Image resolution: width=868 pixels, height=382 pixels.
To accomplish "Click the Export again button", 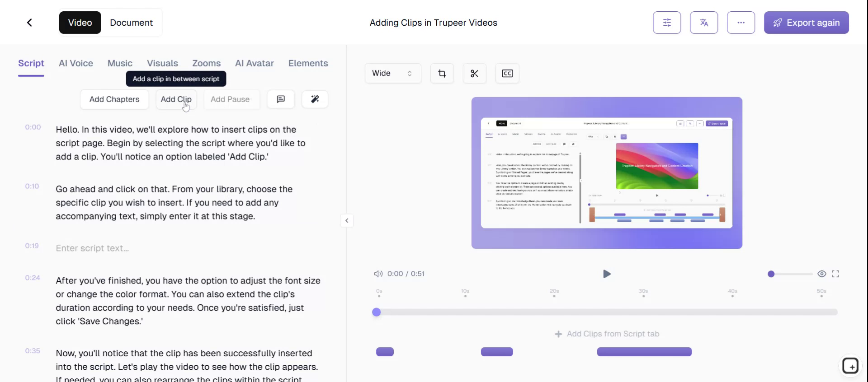I will (806, 23).
